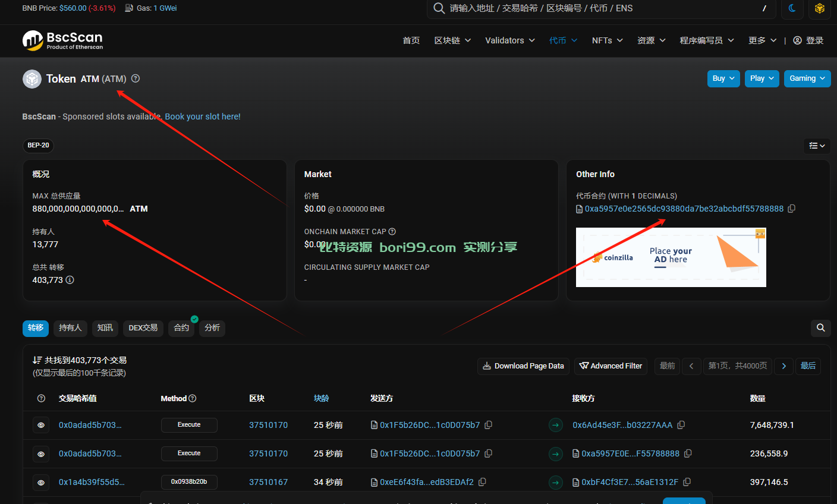Image resolution: width=837 pixels, height=504 pixels.
Task: Click the search icon above the transfers table
Action: 821,328
